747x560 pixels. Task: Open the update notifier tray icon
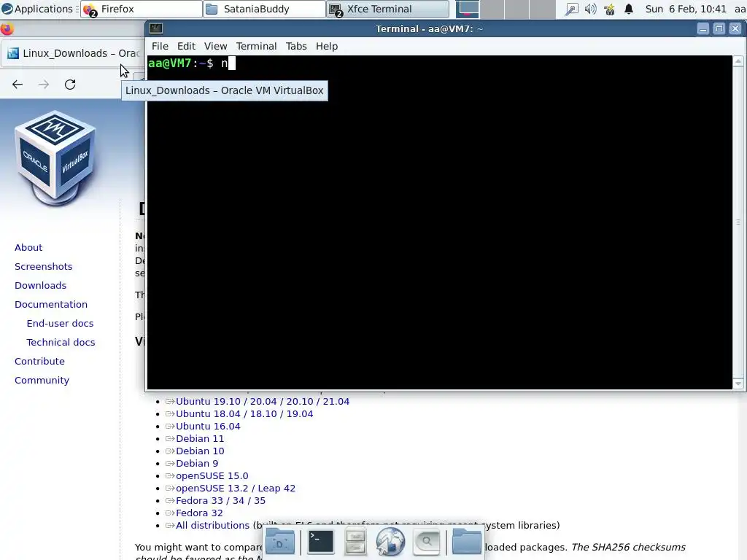pos(609,9)
